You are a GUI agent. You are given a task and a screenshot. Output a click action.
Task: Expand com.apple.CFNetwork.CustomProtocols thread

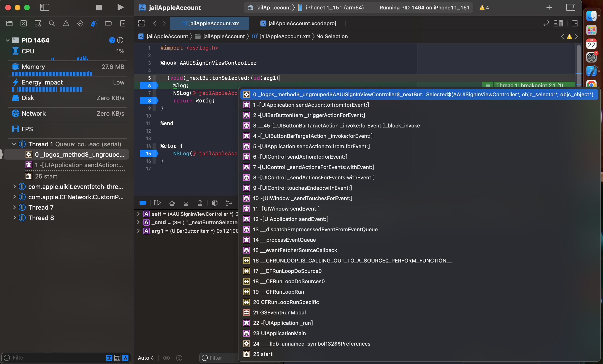point(14,197)
